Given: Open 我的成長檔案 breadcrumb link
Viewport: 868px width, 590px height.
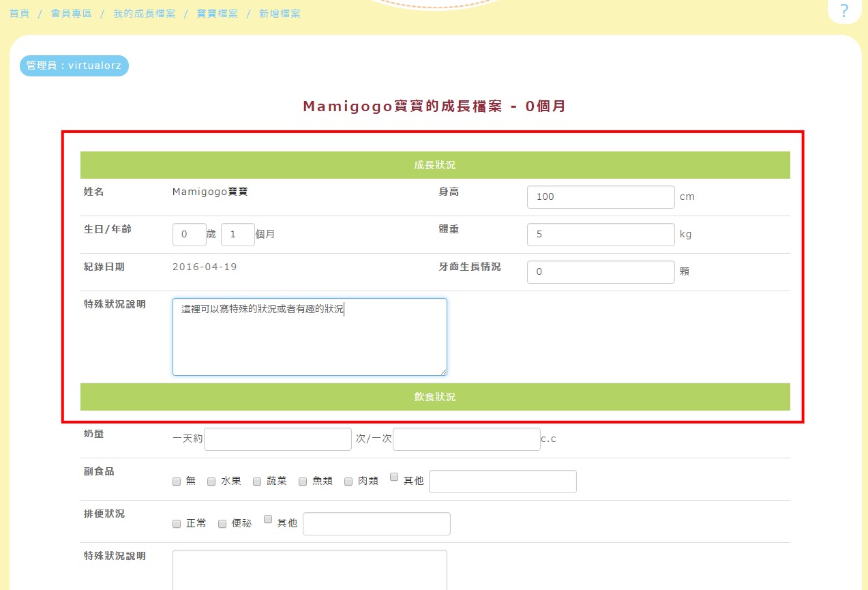Looking at the screenshot, I should (x=145, y=14).
